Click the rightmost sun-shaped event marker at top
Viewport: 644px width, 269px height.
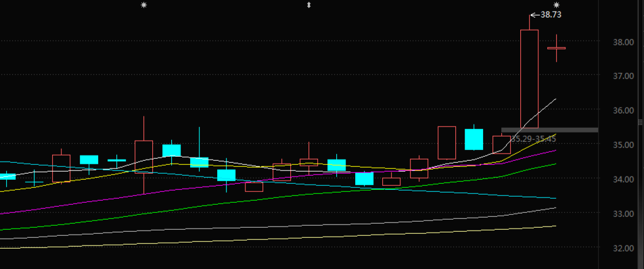click(x=557, y=5)
